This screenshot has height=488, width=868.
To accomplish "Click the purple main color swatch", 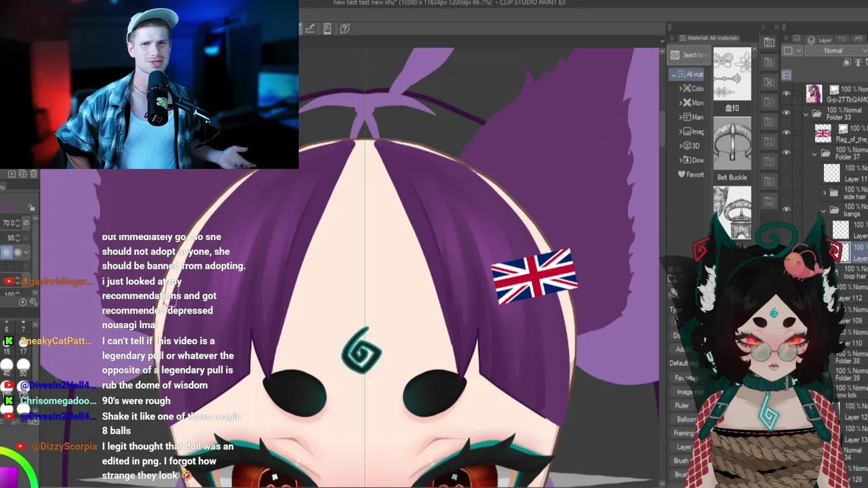I will tap(7, 477).
